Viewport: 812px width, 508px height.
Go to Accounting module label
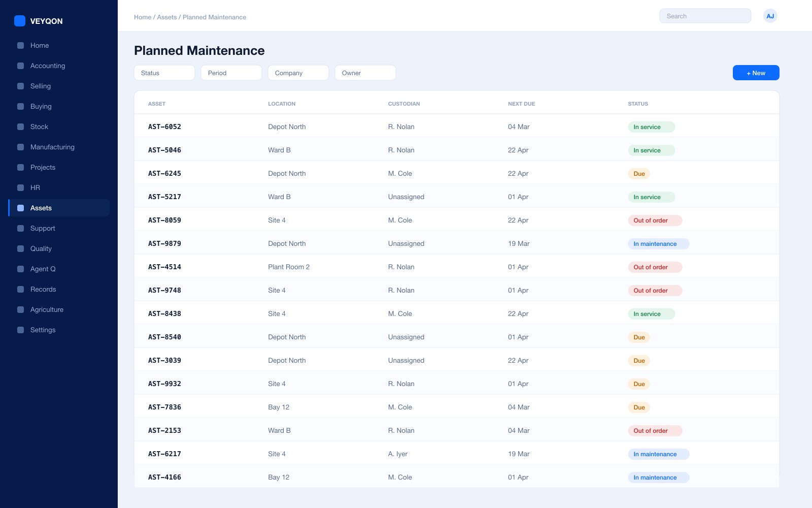[48, 66]
